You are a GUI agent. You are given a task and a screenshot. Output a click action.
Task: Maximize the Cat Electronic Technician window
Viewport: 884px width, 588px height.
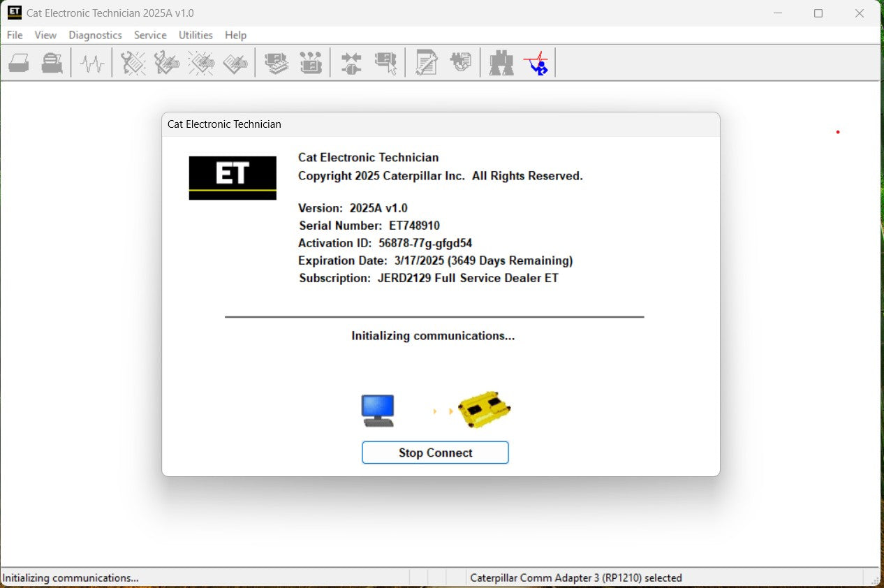click(818, 13)
